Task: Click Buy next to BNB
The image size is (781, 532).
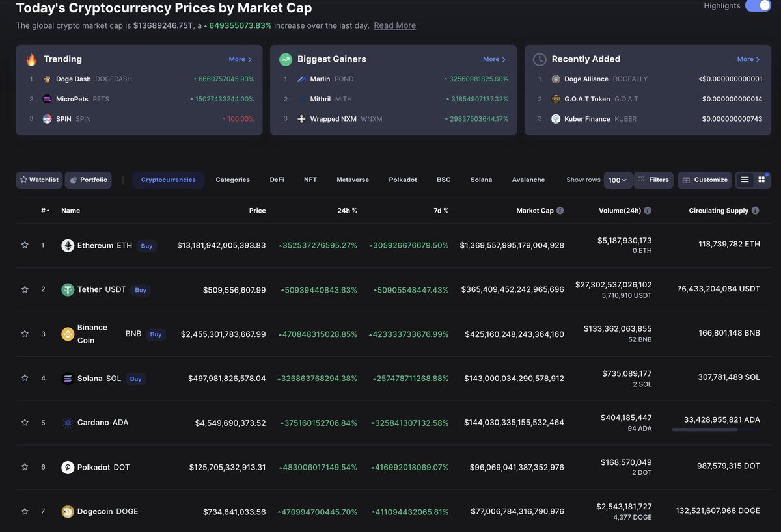Action: [x=156, y=334]
